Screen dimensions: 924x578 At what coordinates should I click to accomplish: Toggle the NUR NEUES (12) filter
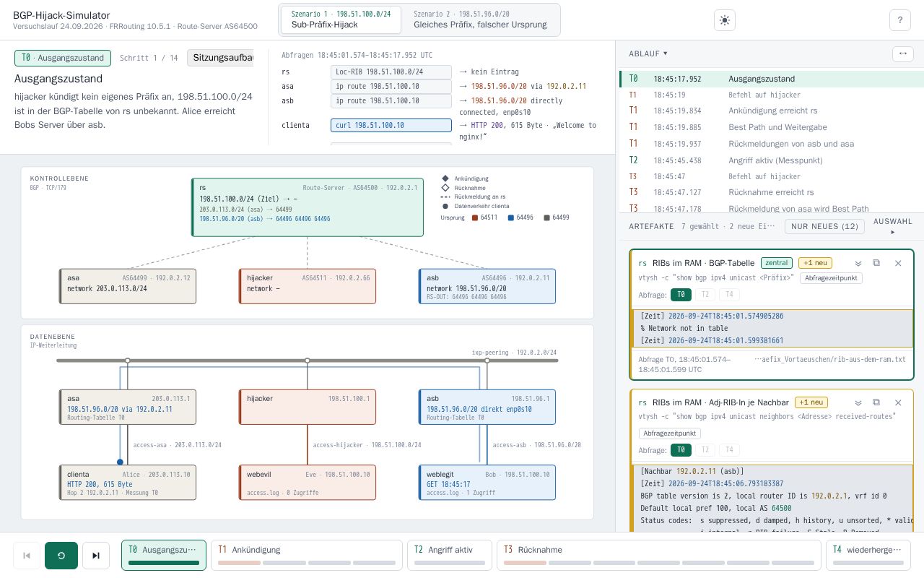(824, 226)
